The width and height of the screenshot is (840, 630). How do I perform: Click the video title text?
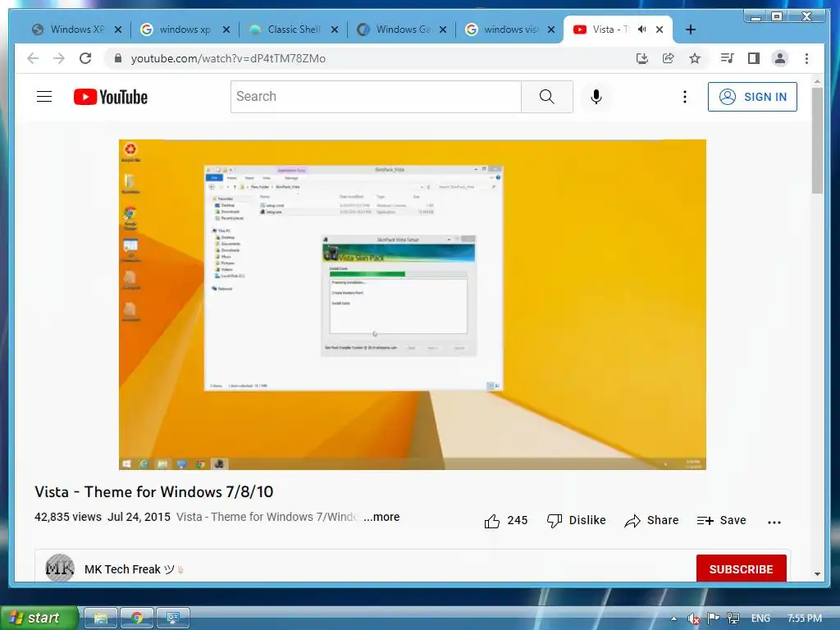pyautogui.click(x=153, y=492)
